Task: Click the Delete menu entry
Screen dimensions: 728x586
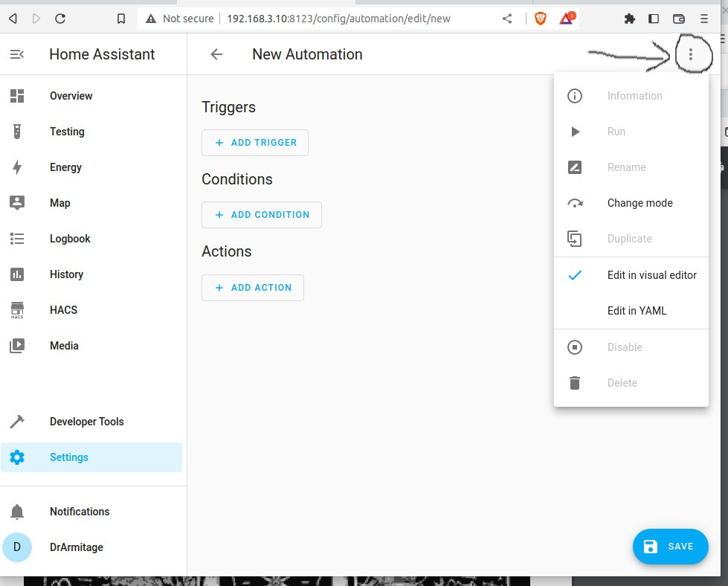Action: (x=631, y=383)
